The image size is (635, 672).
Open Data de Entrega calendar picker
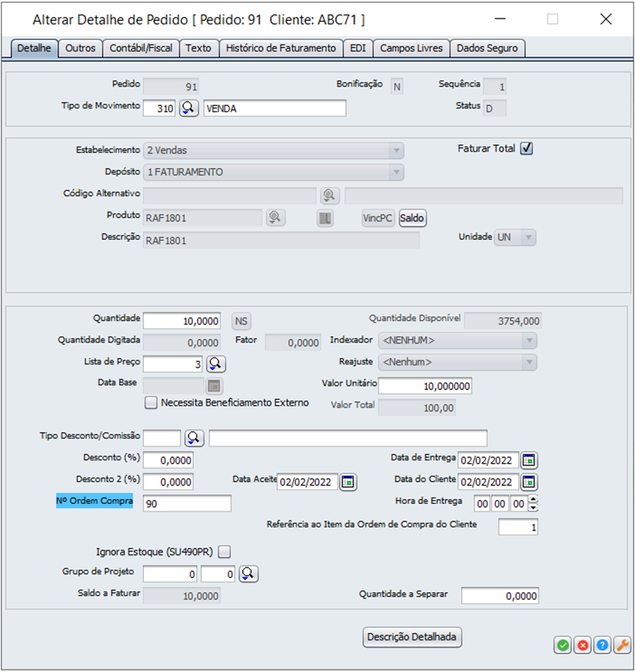(529, 460)
